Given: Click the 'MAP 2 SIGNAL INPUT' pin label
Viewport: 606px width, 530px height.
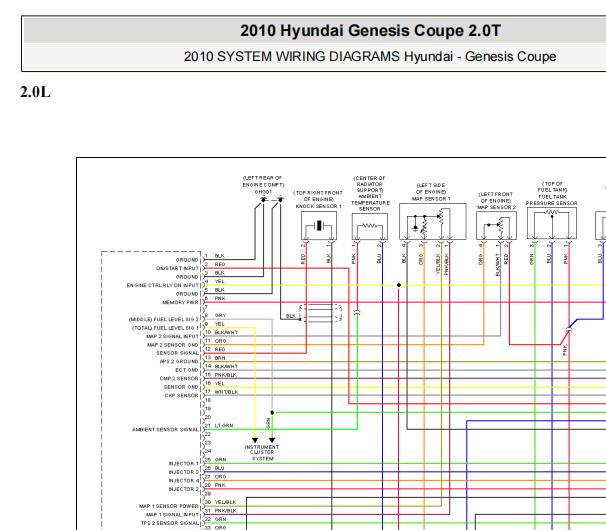Looking at the screenshot, I should (x=172, y=336).
